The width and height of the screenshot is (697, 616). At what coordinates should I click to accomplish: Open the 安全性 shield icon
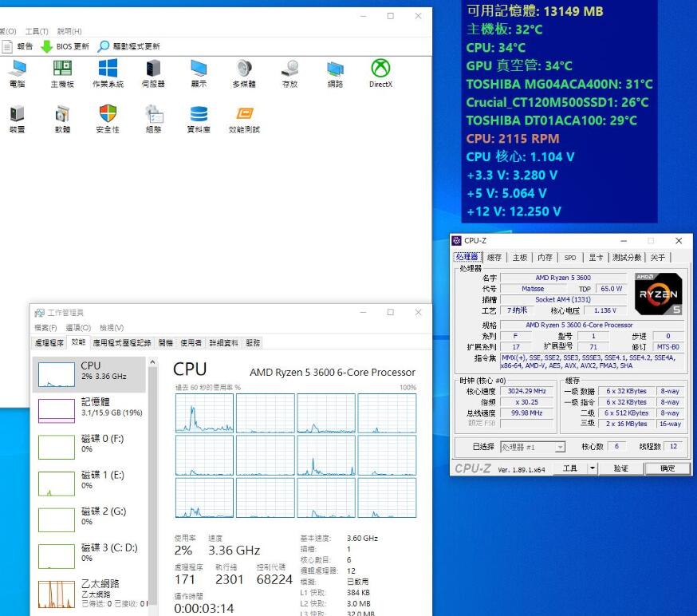108,119
